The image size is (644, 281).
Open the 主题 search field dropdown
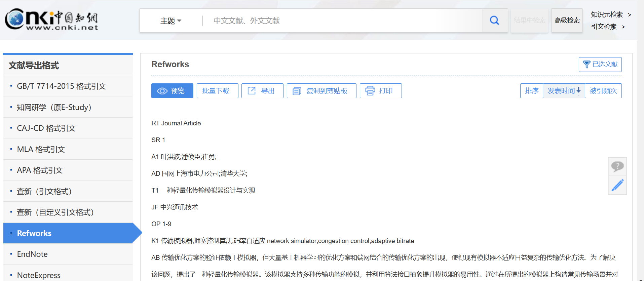(171, 21)
